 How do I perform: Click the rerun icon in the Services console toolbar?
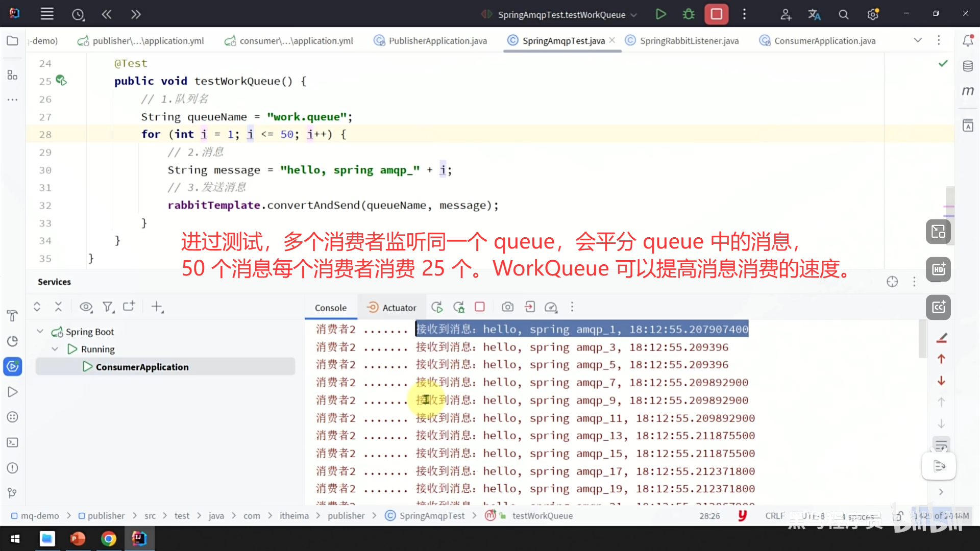[437, 307]
